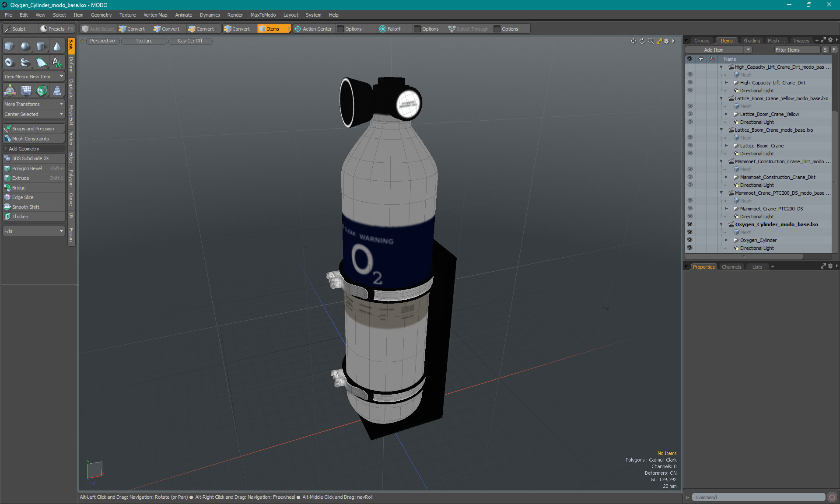Image resolution: width=840 pixels, height=504 pixels.
Task: Toggle visibility of Oxygen_Cylinder item
Action: 690,240
